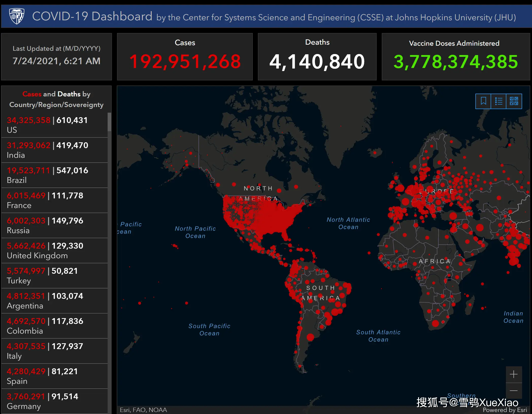Click the Johns Hopkins shield logo
The height and width of the screenshot is (414, 532).
[x=17, y=16]
